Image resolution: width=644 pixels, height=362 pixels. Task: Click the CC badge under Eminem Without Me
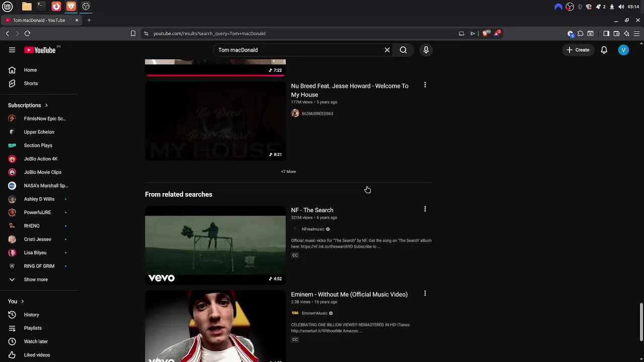[x=295, y=339]
